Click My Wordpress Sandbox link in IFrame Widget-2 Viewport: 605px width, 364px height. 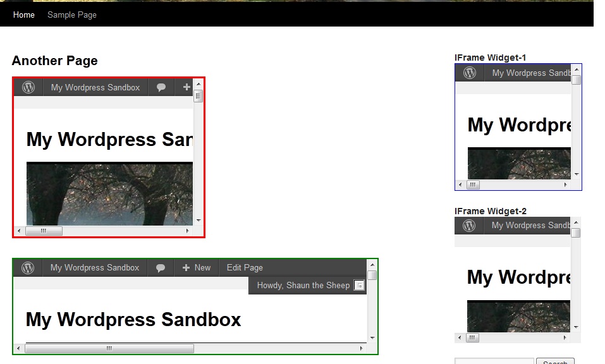coord(531,226)
